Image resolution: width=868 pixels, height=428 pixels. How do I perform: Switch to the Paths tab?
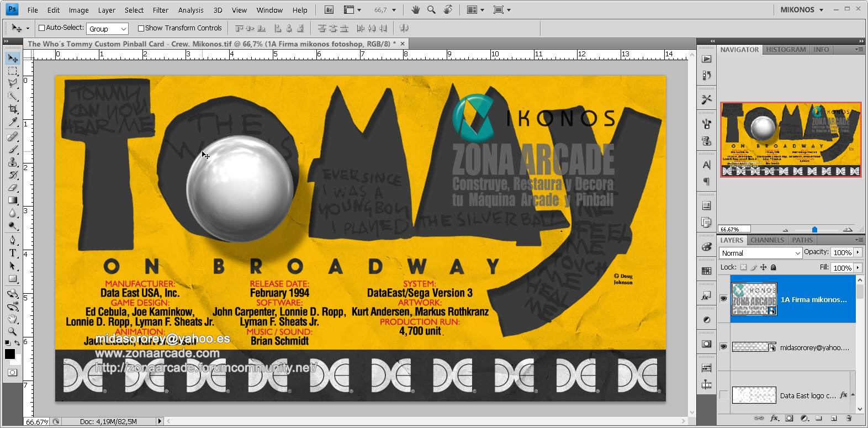coord(802,240)
